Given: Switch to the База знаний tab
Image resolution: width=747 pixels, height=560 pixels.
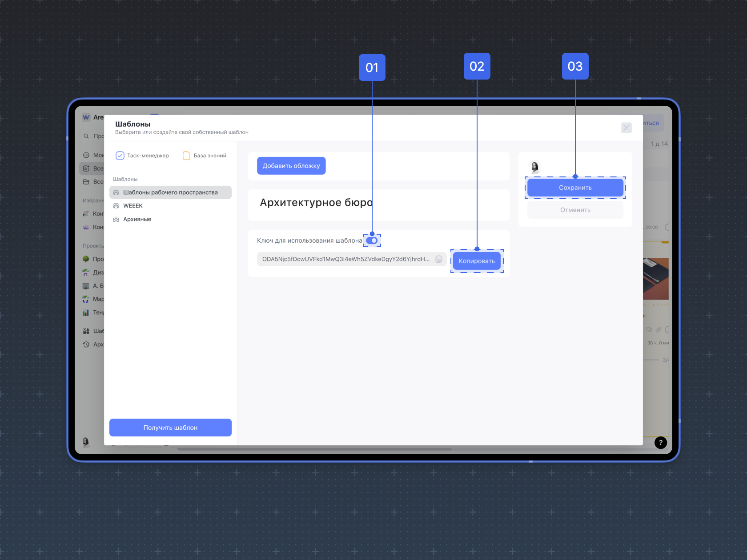Looking at the screenshot, I should click(205, 156).
